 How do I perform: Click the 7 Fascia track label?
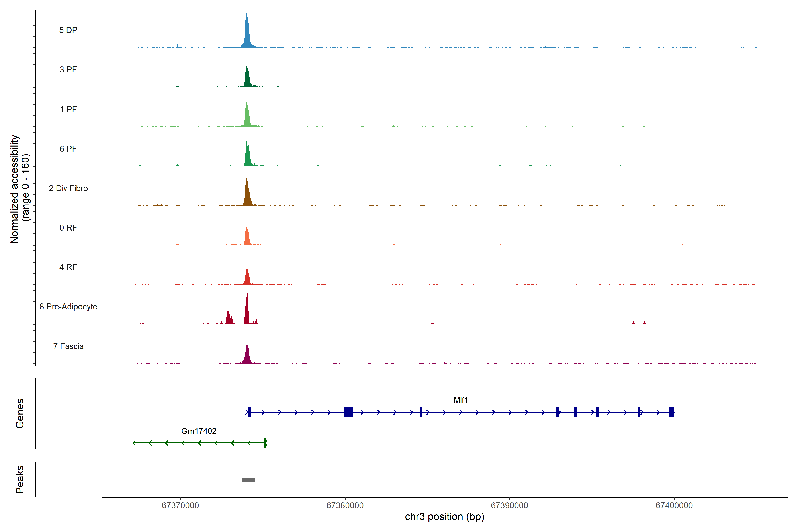click(x=68, y=346)
